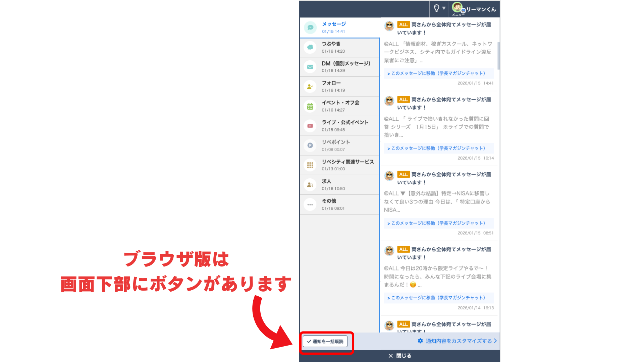The height and width of the screenshot is (362, 644).
Task: Click the つぶやき speech bubble icon
Action: [x=310, y=47]
